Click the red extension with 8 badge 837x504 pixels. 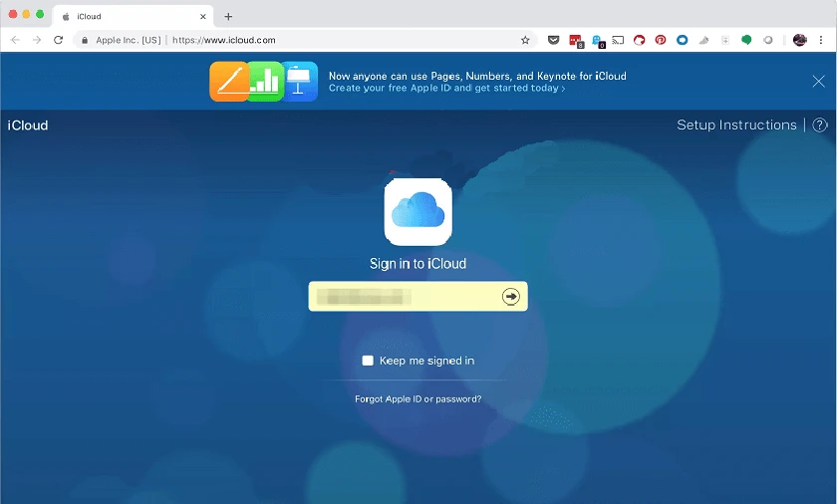(576, 41)
